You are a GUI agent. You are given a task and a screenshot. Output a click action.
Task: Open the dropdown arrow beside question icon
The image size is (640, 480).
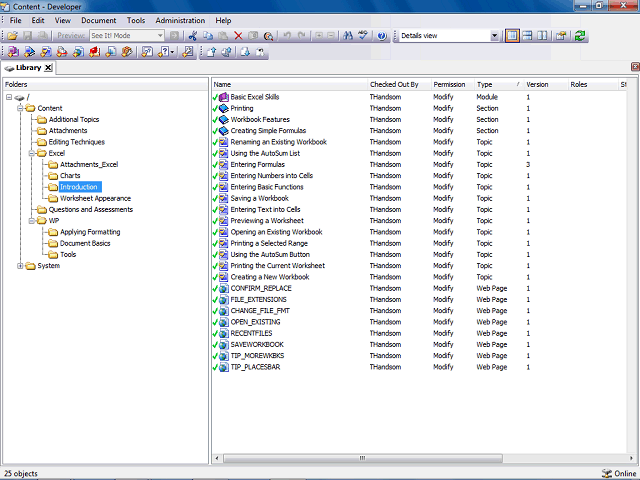click(x=173, y=52)
